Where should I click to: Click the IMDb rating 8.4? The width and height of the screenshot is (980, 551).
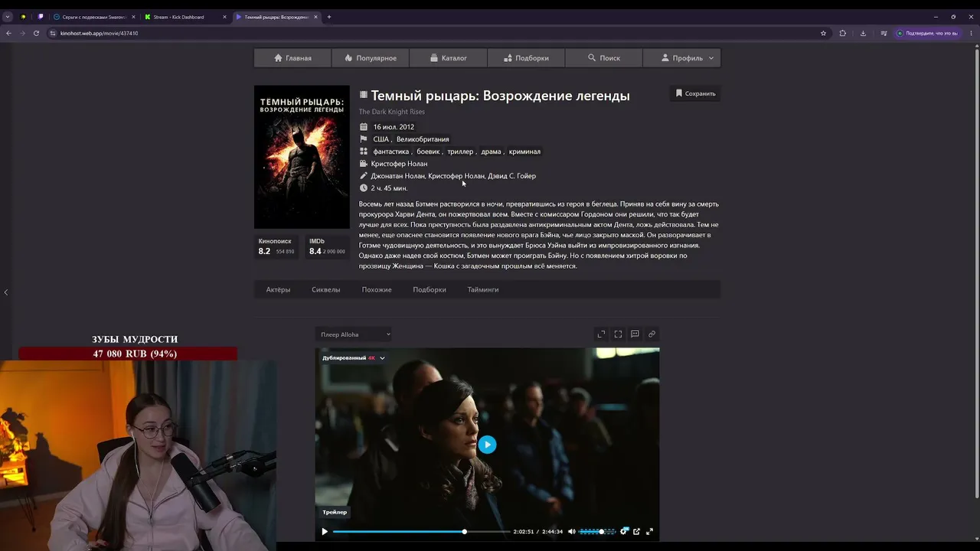tap(327, 246)
